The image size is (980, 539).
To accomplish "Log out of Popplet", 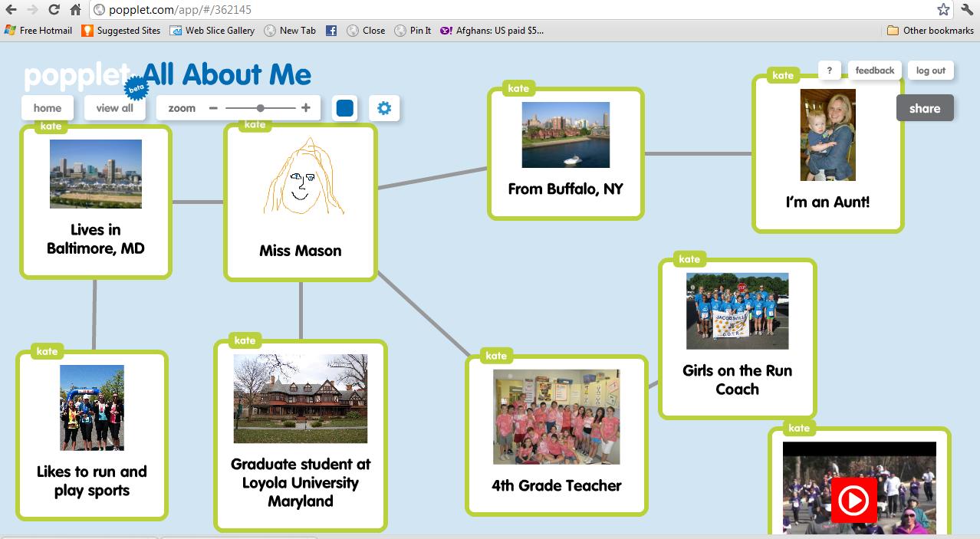I will tap(930, 70).
